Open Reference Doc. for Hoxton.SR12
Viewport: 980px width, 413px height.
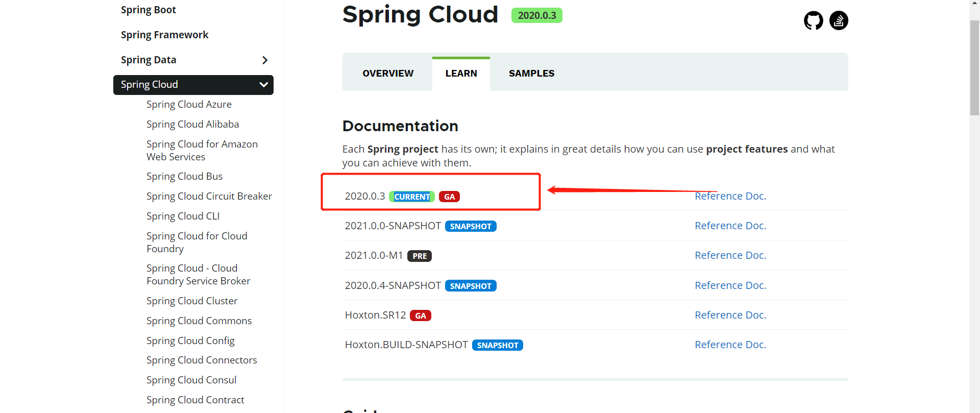(x=730, y=315)
